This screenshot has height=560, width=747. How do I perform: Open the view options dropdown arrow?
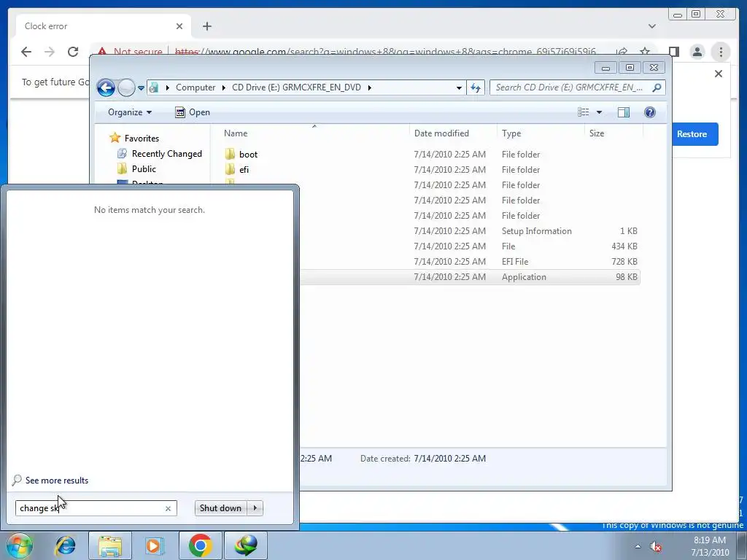pos(600,112)
